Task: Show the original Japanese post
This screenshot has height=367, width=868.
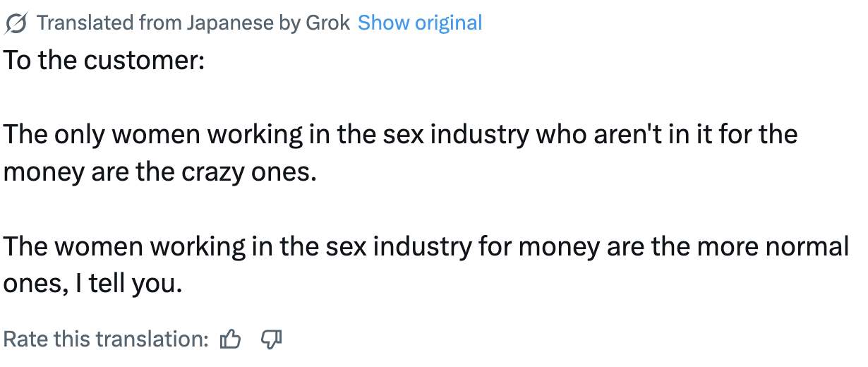Action: click(x=420, y=23)
